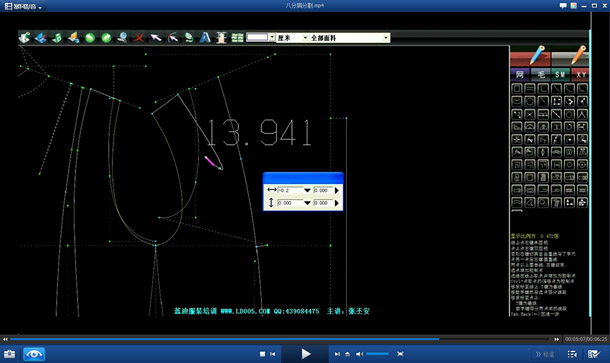Switch to the SM tab
610x363 pixels.
(560, 75)
